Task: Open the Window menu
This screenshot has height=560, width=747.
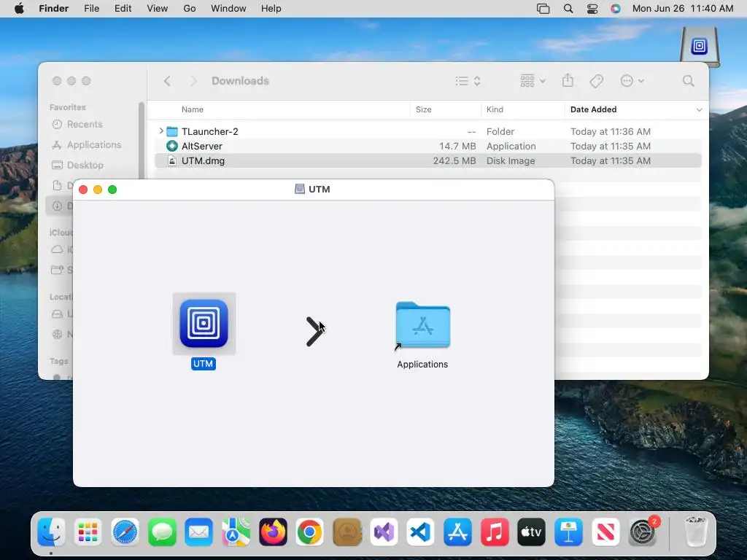Action: point(228,9)
